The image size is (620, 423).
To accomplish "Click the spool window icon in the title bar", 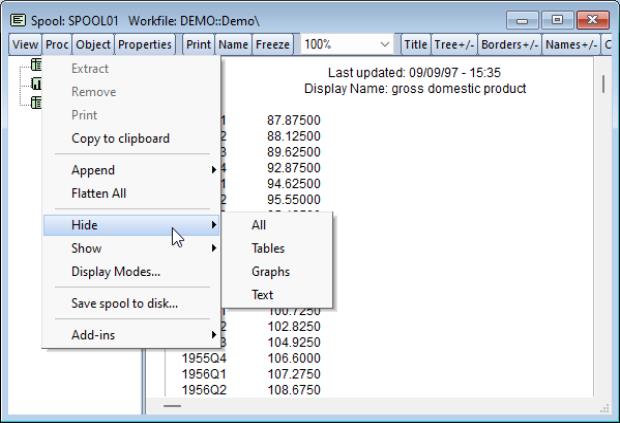I will [x=15, y=20].
